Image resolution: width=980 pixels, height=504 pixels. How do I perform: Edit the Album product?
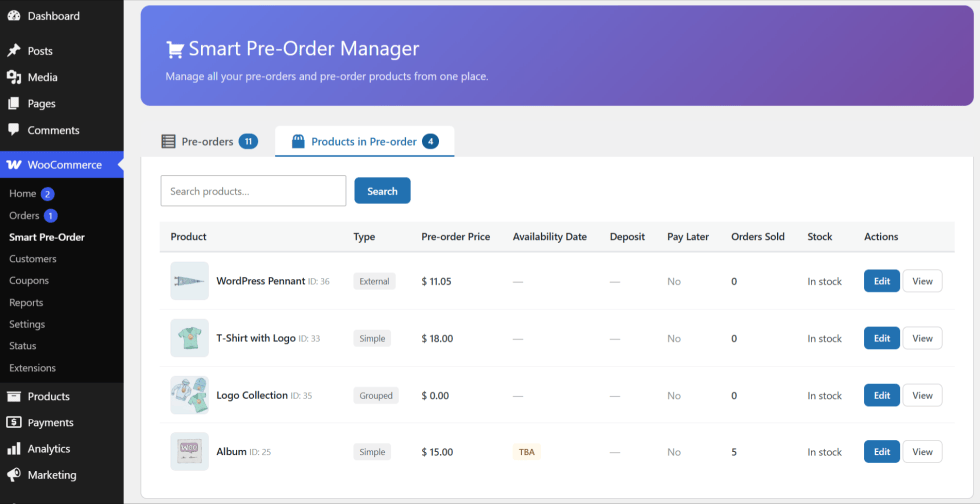882,451
